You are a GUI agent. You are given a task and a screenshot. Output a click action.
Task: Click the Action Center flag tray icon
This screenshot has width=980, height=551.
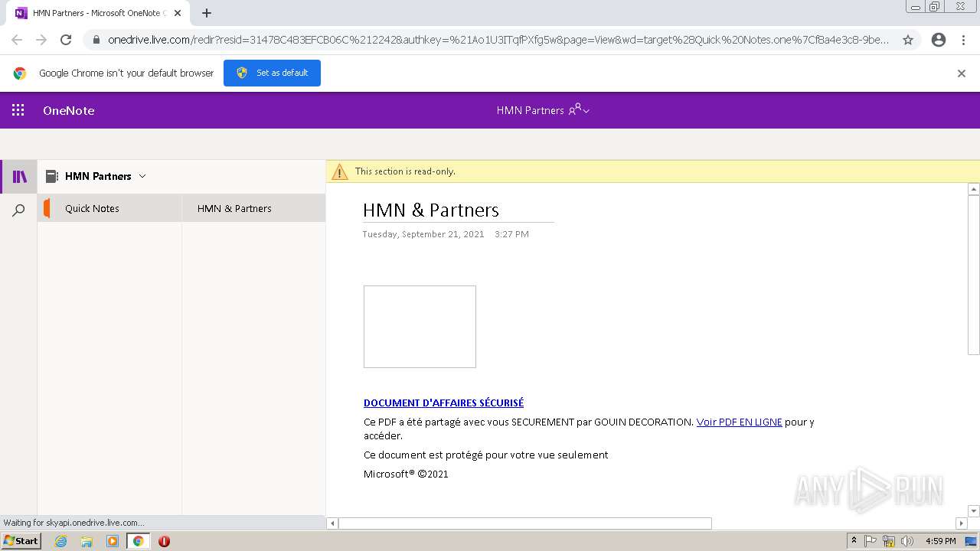[x=871, y=541]
